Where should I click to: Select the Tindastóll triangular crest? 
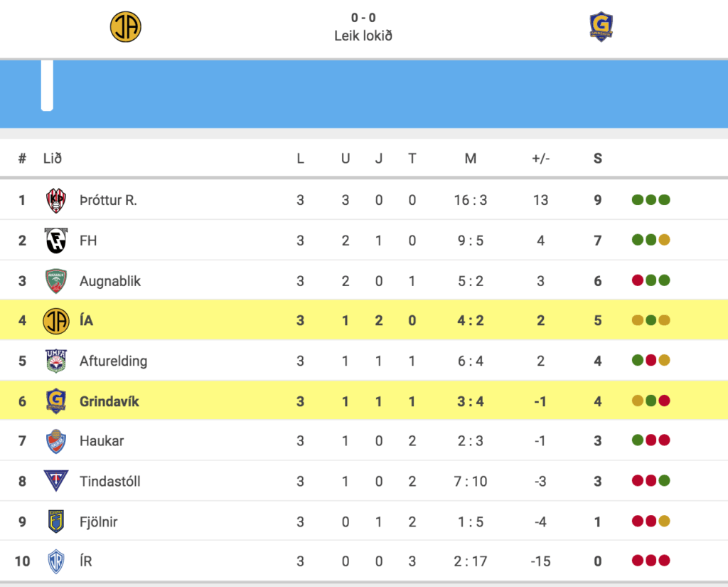[56, 481]
